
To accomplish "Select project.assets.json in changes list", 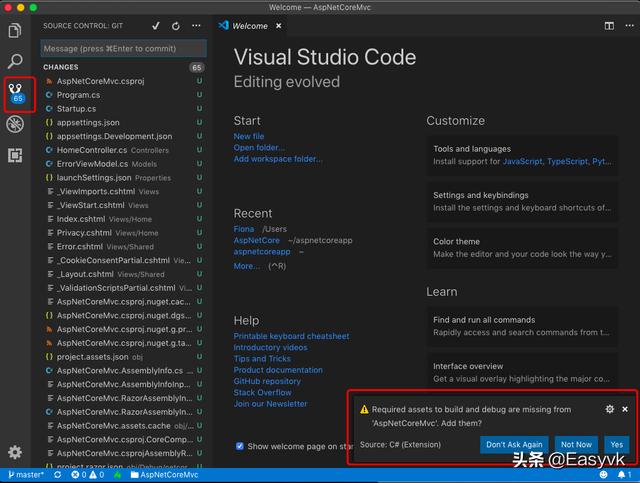I will 123,357.
